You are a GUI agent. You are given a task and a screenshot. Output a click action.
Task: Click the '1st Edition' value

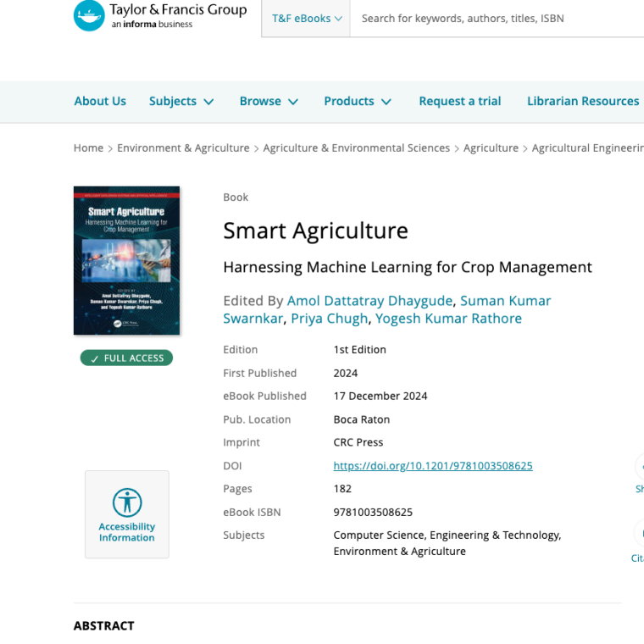click(360, 349)
